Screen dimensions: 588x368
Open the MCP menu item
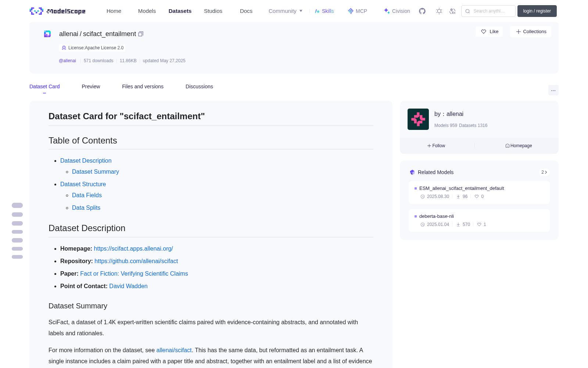(x=357, y=11)
